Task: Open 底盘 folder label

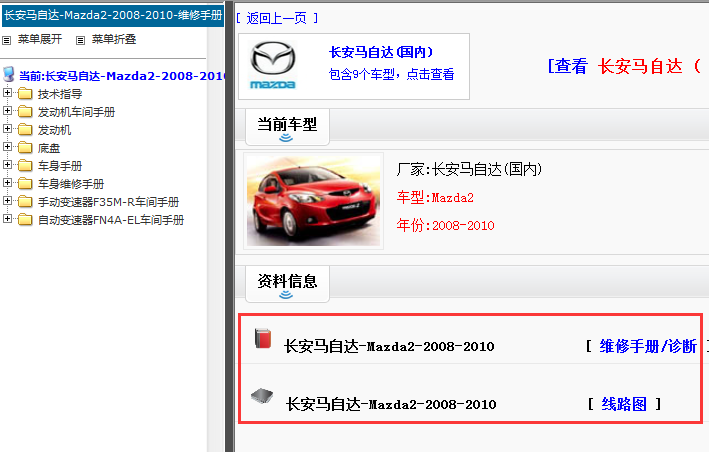Action: 49,148
